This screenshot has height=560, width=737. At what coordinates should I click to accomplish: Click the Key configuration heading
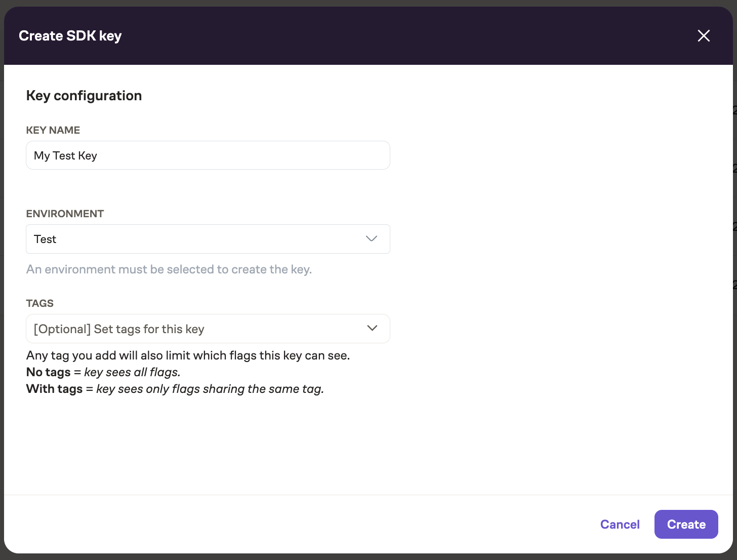tap(84, 95)
